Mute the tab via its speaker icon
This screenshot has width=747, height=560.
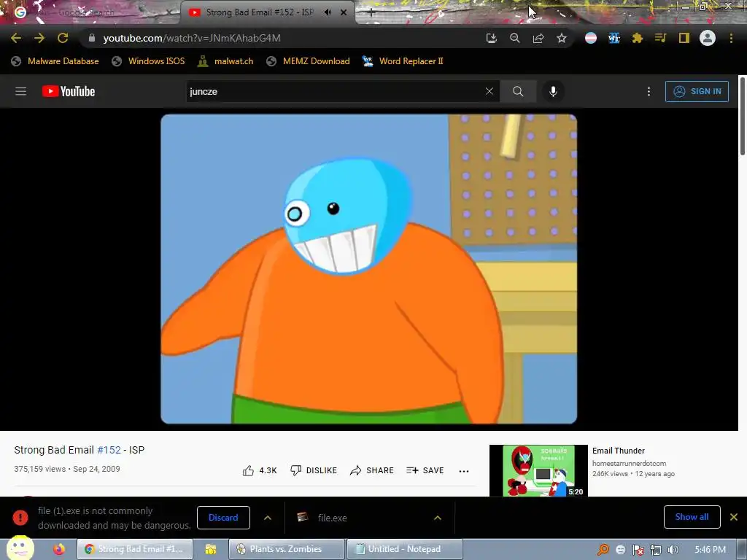[328, 12]
